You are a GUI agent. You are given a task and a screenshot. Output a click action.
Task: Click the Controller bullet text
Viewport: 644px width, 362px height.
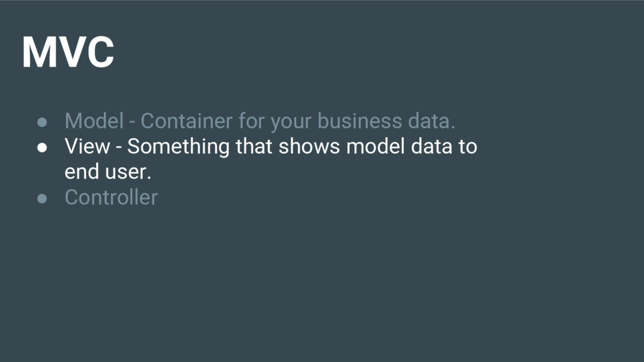(111, 197)
